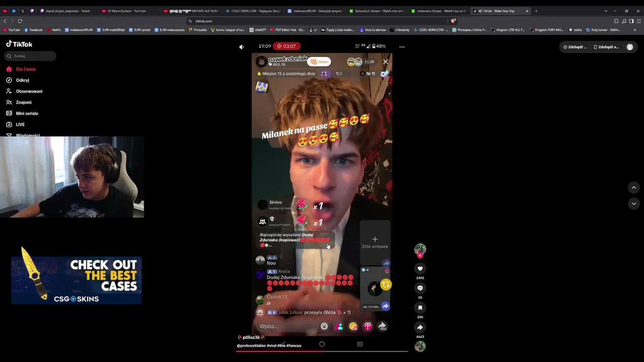The image size is (644, 362).
Task: Open the YouTube bookmark
Action: tap(12, 30)
